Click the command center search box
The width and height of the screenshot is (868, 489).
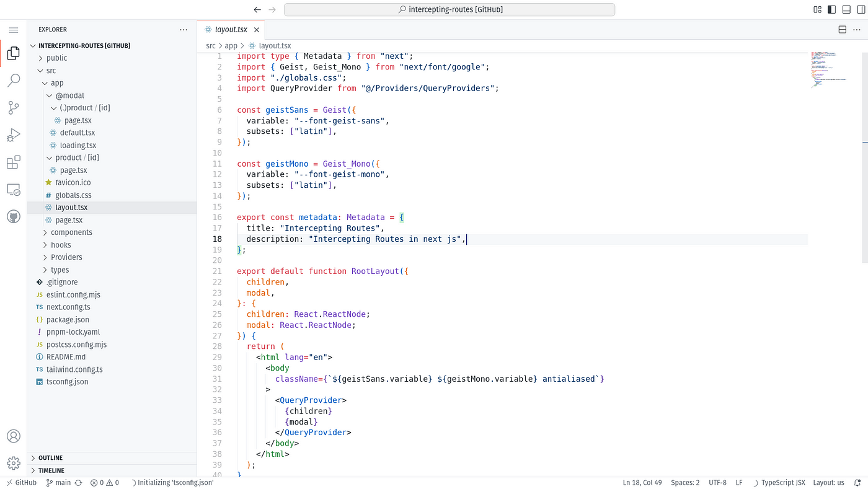click(x=449, y=9)
